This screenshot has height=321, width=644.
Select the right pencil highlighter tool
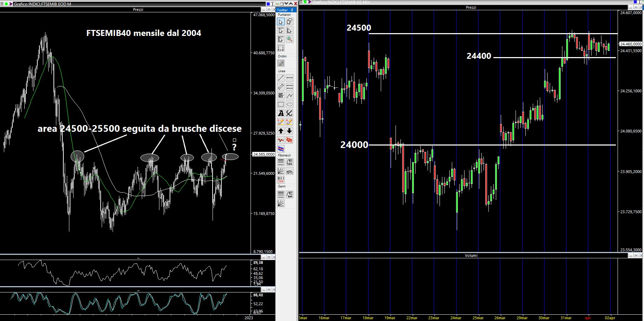pyautogui.click(x=289, y=122)
